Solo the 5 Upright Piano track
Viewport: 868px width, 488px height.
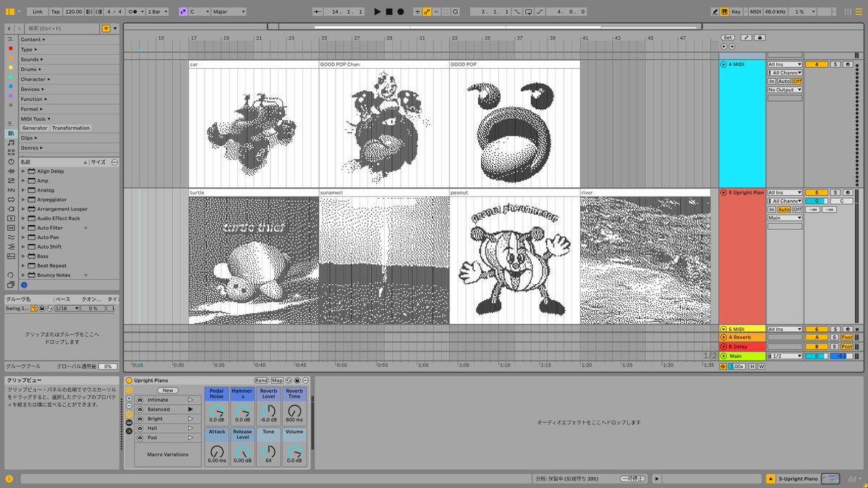835,192
